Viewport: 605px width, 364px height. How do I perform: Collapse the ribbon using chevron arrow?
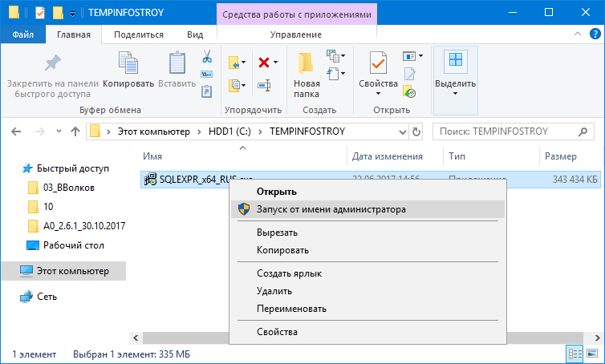click(579, 34)
